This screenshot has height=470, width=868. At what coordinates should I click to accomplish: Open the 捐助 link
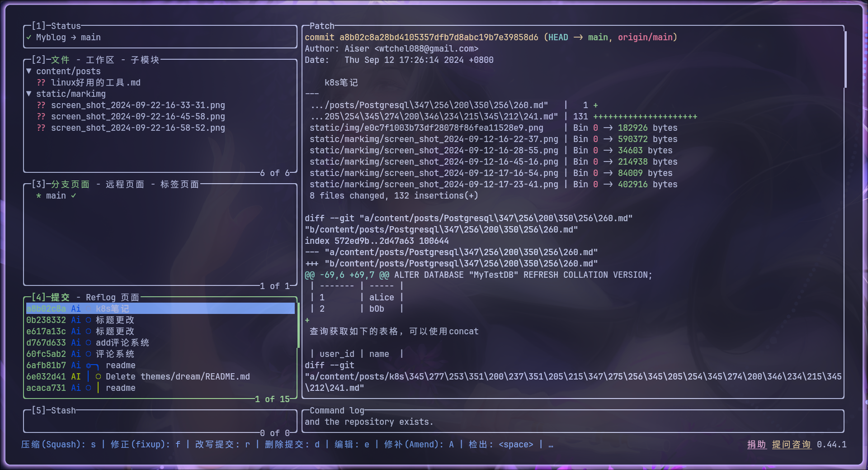coord(756,444)
